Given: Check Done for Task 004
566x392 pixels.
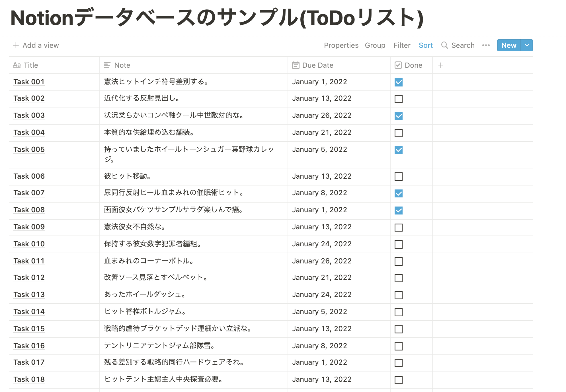Looking at the screenshot, I should [x=399, y=133].
